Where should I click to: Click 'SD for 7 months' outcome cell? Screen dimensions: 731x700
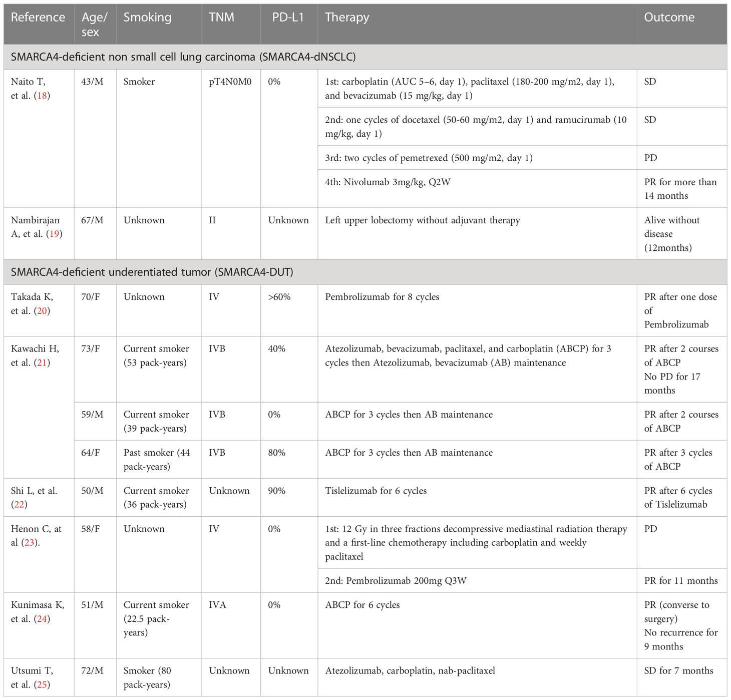pos(682,677)
